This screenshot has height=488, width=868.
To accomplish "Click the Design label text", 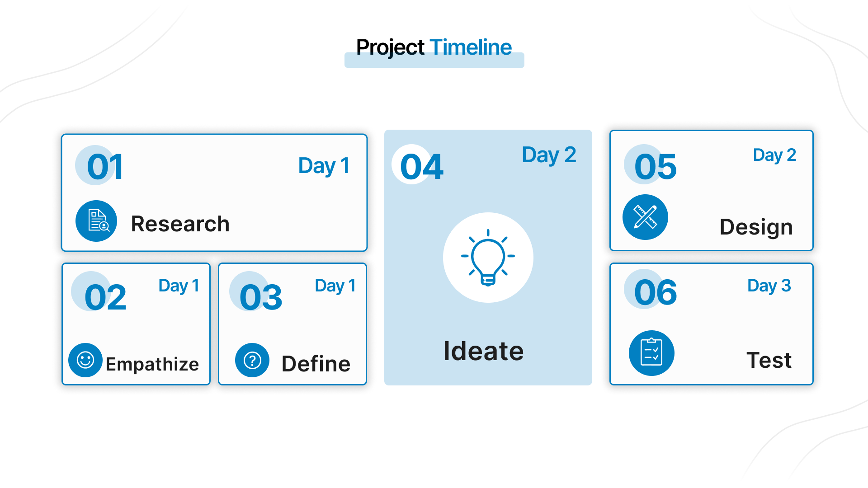I will 756,227.
